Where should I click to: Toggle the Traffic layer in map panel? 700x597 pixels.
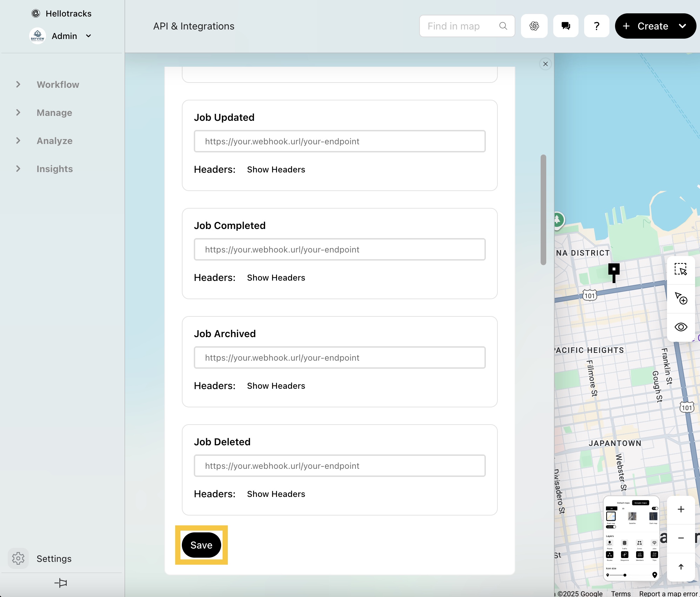click(625, 543)
